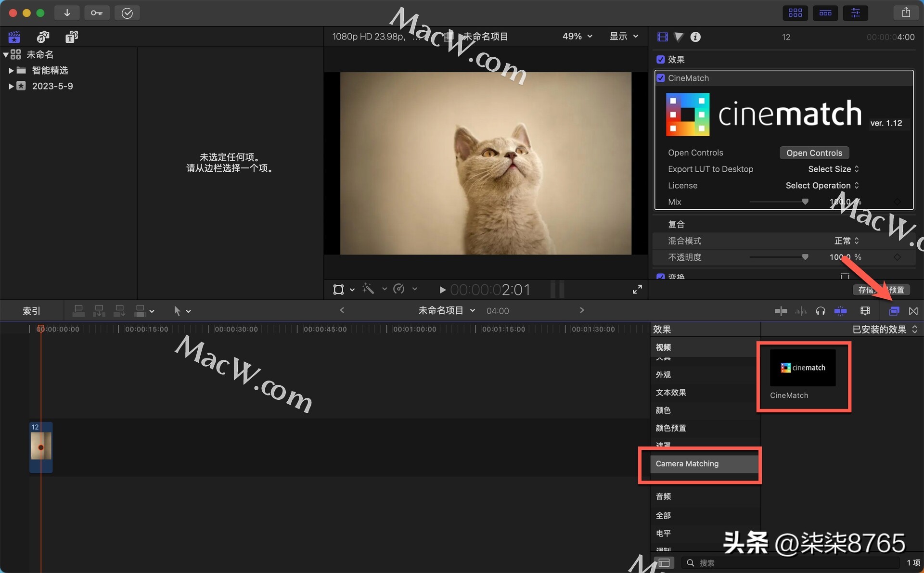Viewport: 924px width, 573px height.
Task: Select the import media arrow icon
Action: 67,13
